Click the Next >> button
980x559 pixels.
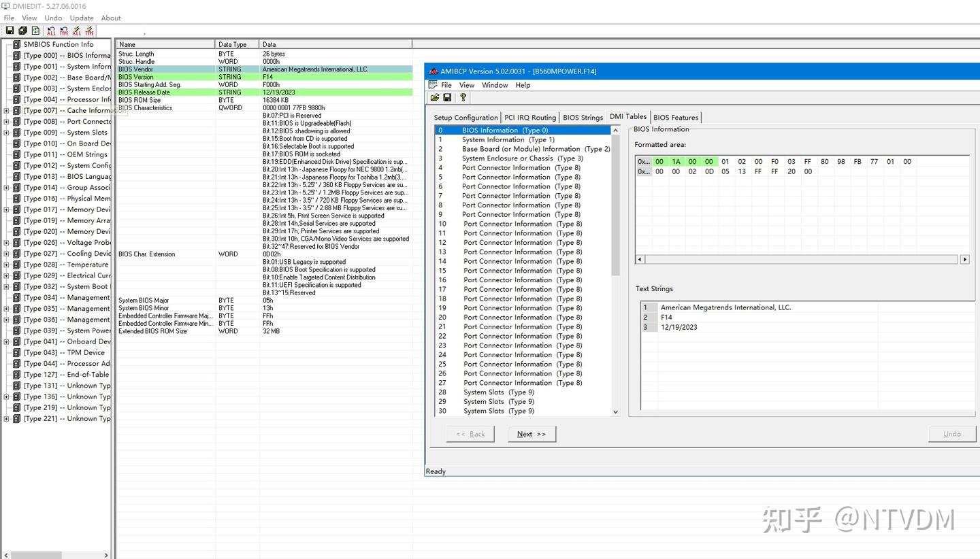coord(532,434)
